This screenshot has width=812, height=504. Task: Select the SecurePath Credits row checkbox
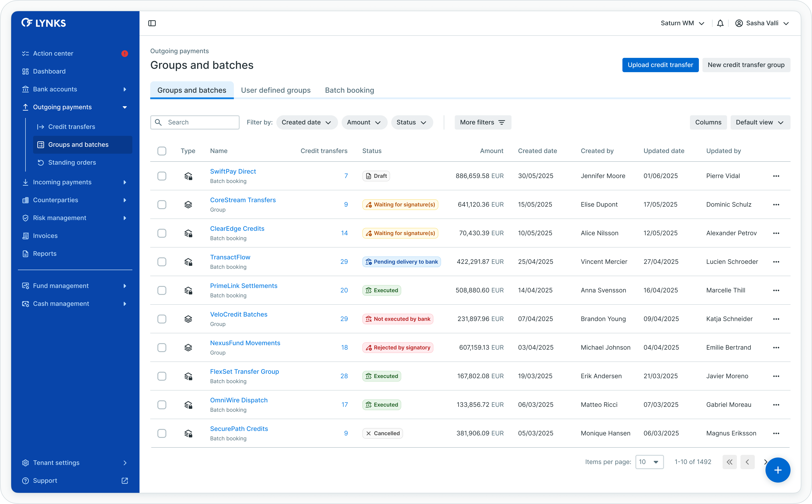click(x=162, y=433)
